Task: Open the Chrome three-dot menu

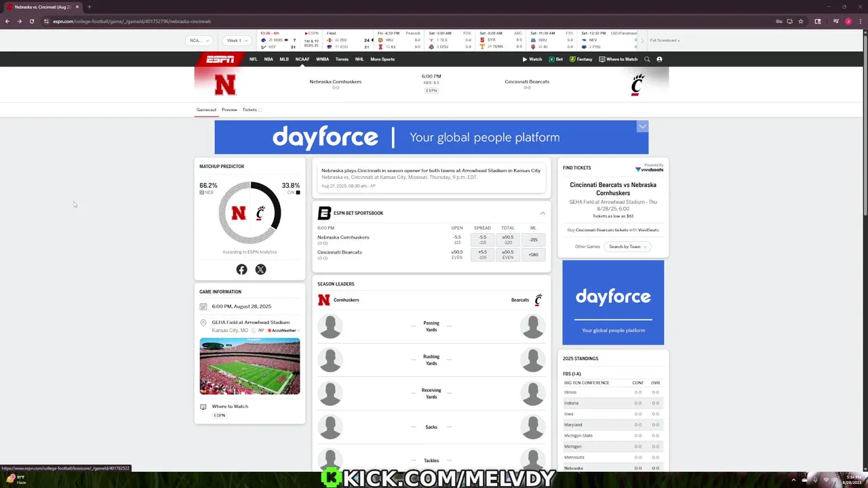Action: pyautogui.click(x=860, y=21)
